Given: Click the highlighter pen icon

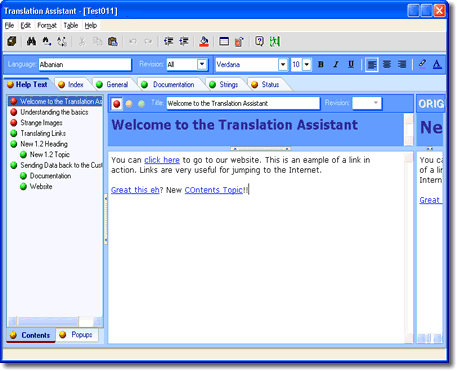Looking at the screenshot, I should pyautogui.click(x=422, y=64).
